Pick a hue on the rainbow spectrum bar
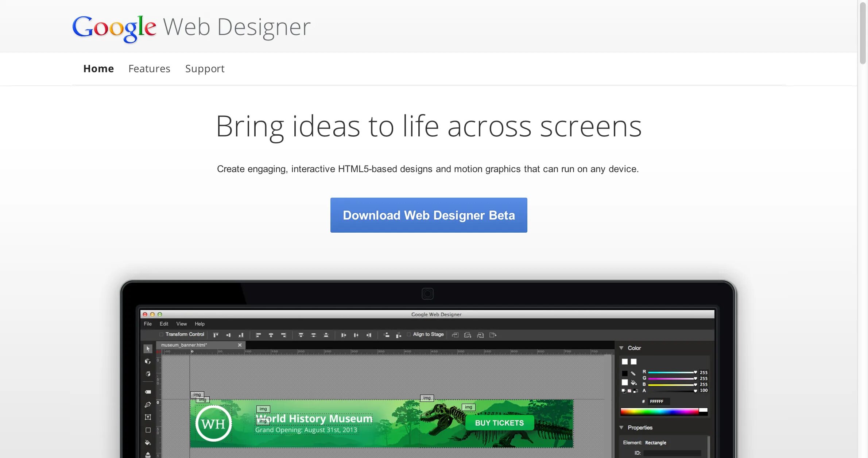The image size is (868, 458). 659,412
